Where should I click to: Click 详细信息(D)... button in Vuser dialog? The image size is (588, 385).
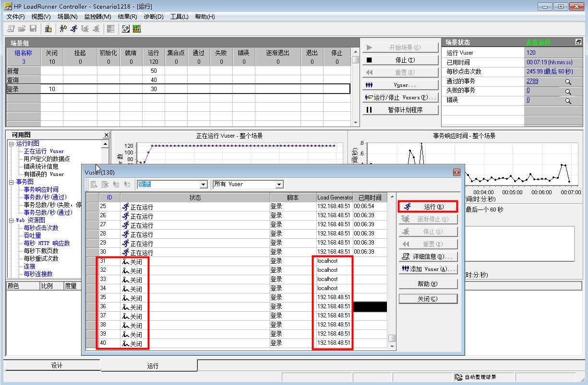[428, 257]
